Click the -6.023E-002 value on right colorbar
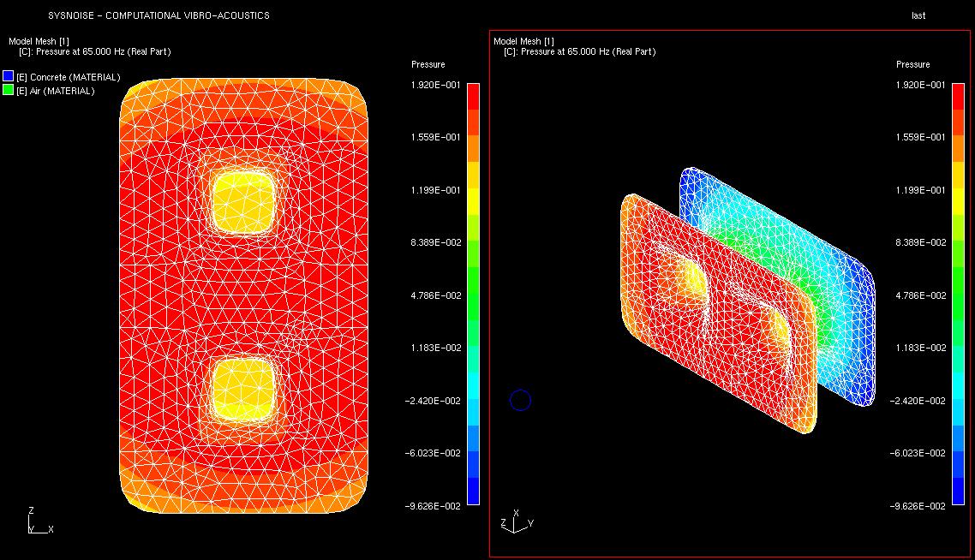The image size is (975, 560). (918, 453)
